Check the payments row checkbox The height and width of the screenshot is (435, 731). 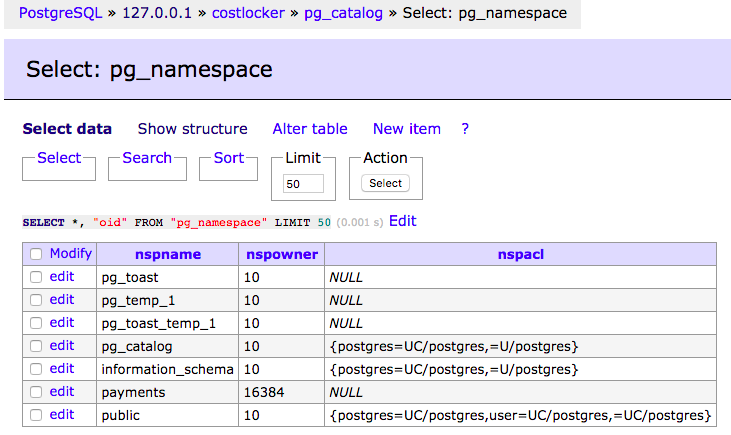pyautogui.click(x=36, y=392)
